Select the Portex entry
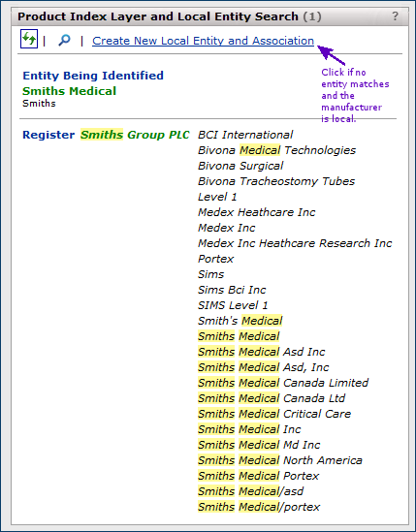Image resolution: width=416 pixels, height=532 pixels. [x=215, y=259]
